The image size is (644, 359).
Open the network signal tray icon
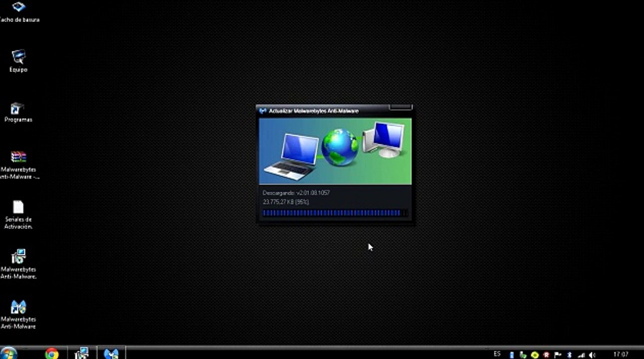tap(581, 355)
